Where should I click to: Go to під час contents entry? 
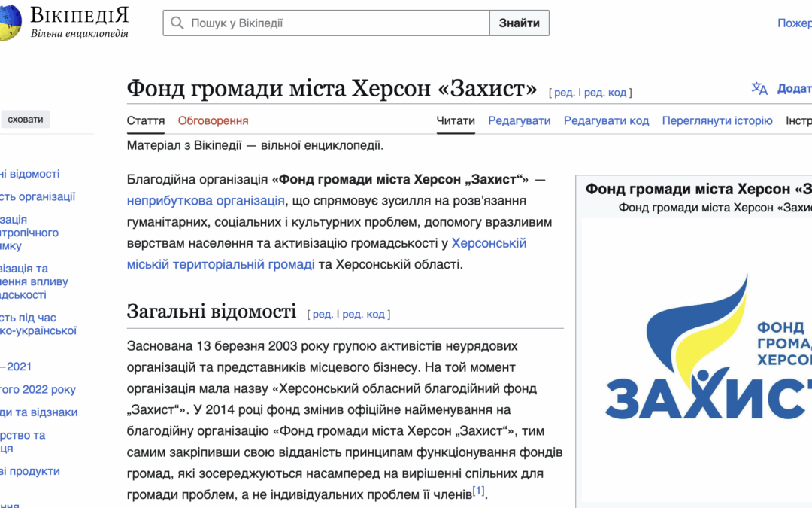pos(38,324)
